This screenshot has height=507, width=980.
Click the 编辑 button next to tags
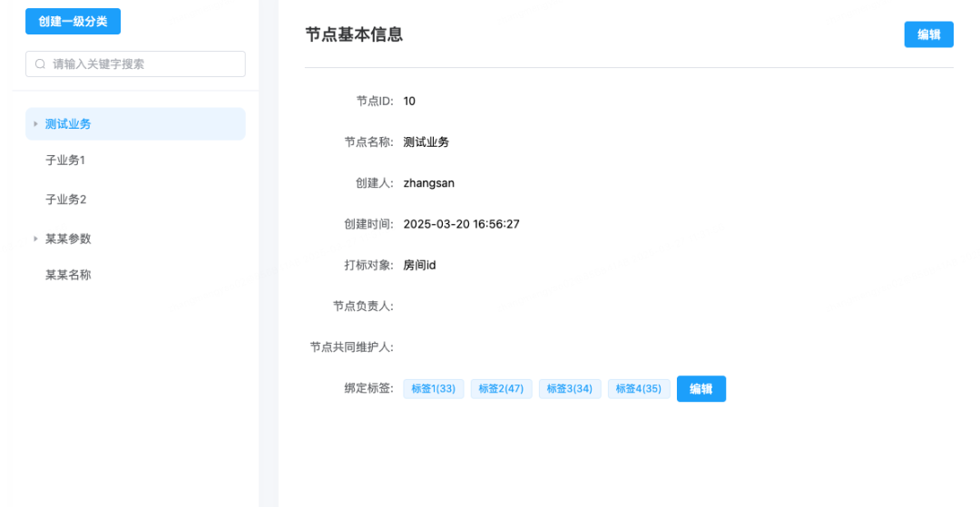pos(701,388)
